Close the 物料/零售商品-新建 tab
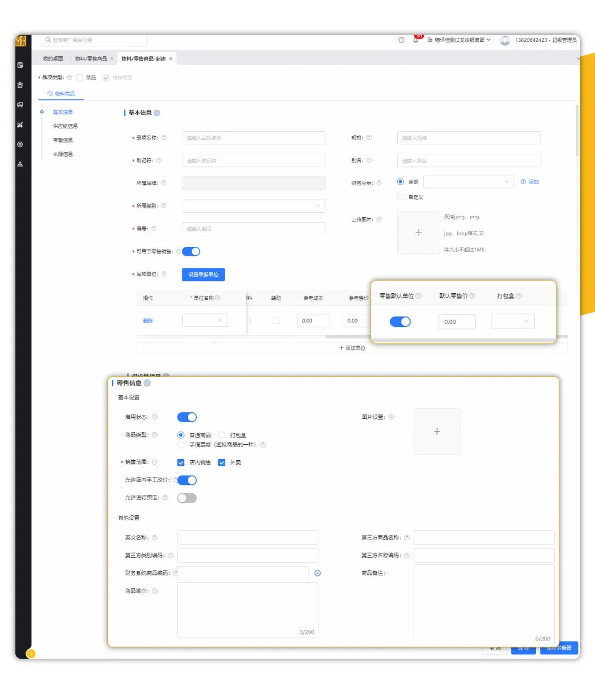 171,58
